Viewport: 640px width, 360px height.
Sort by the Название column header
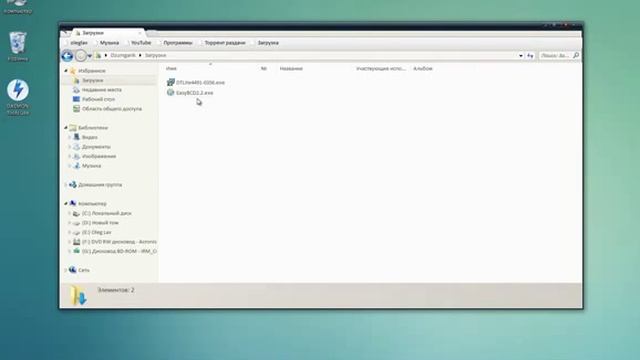291,69
